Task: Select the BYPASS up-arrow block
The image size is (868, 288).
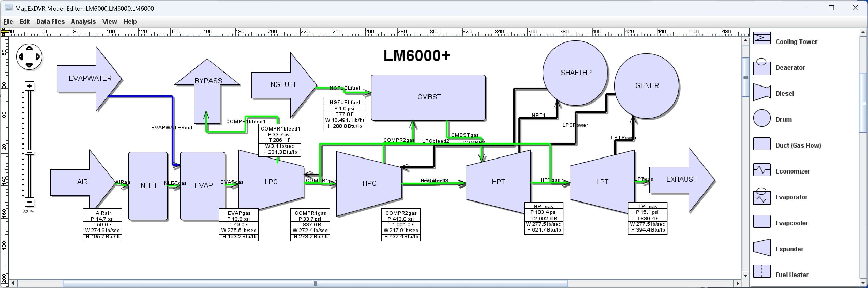Action: tap(207, 91)
